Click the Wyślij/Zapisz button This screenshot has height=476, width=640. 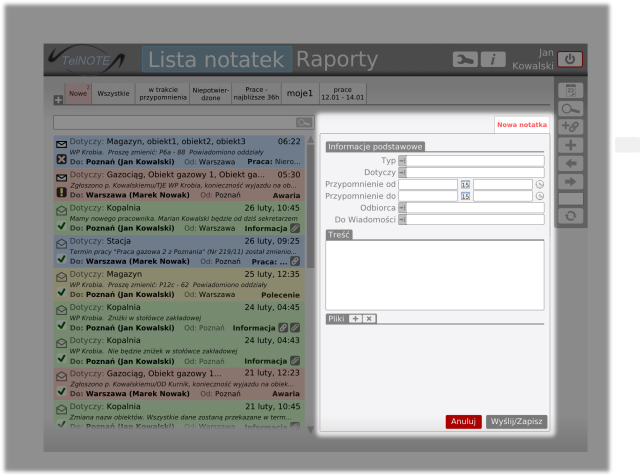(516, 421)
